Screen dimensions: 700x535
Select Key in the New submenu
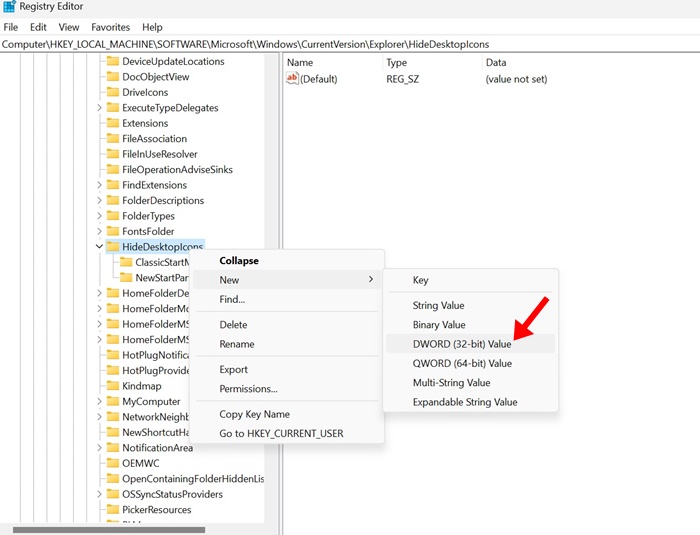coord(471,280)
